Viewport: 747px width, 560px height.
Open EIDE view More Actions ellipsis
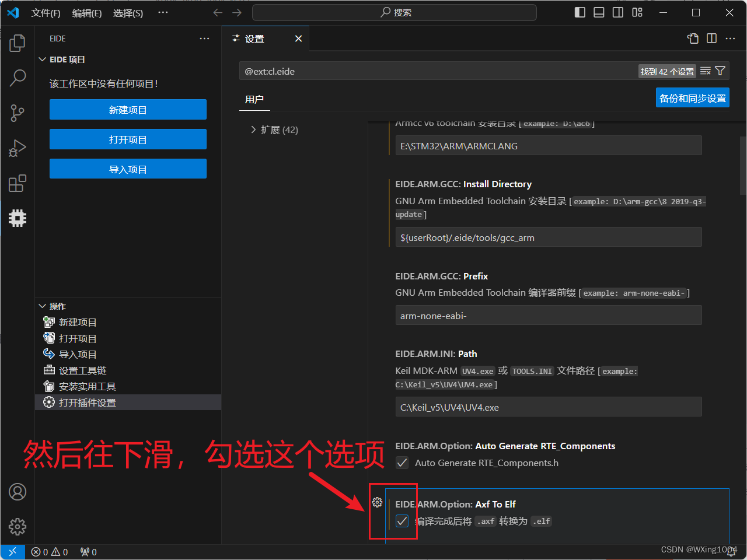(x=204, y=38)
